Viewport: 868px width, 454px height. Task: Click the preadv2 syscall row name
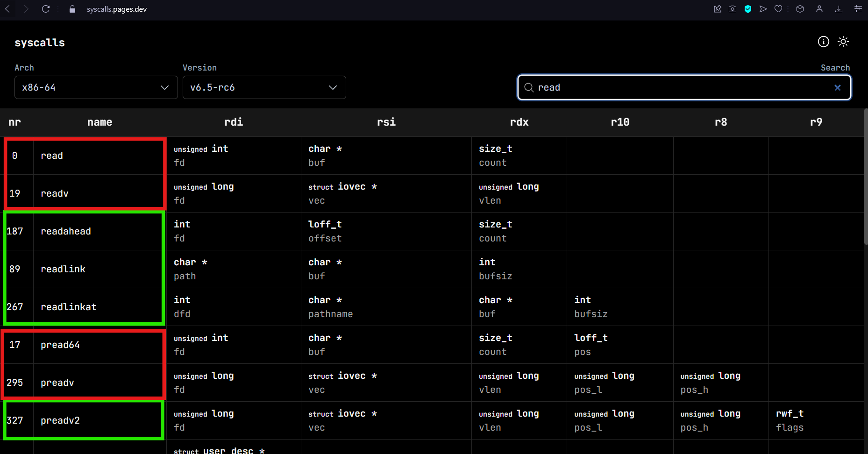click(60, 420)
